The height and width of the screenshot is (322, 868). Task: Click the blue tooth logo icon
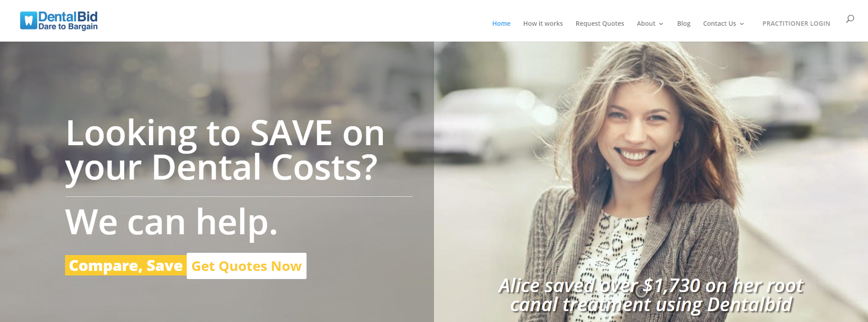pos(28,20)
